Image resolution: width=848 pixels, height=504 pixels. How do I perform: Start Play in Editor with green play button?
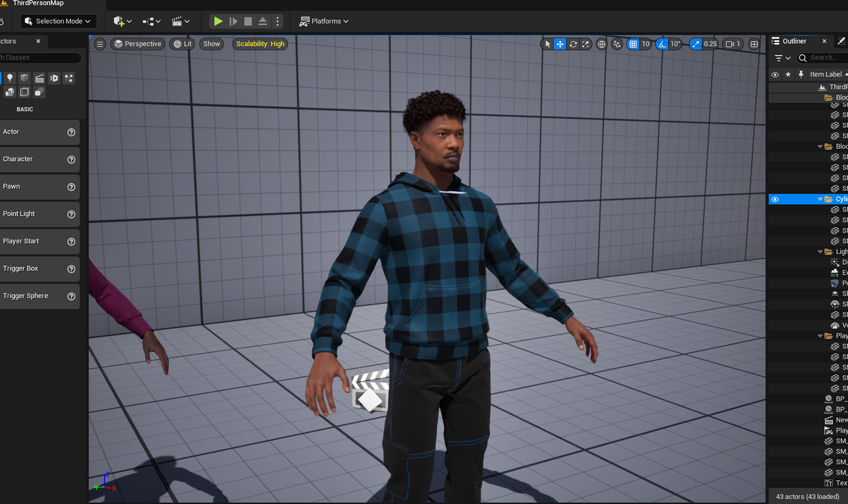218,21
